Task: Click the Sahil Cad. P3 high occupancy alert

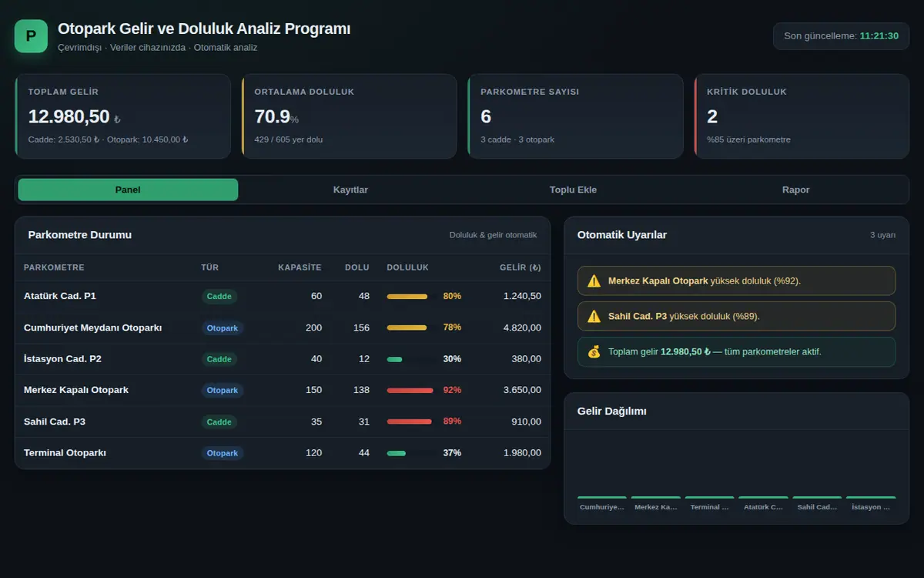Action: coord(736,316)
